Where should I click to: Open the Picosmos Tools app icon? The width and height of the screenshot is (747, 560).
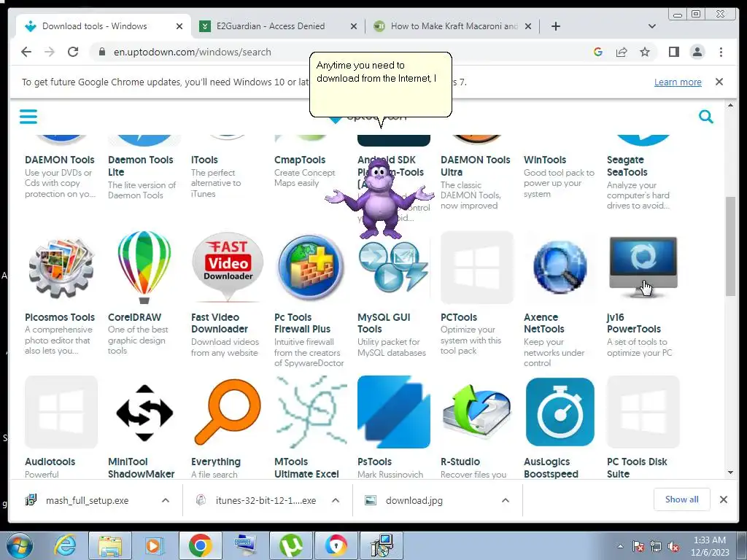pos(61,268)
